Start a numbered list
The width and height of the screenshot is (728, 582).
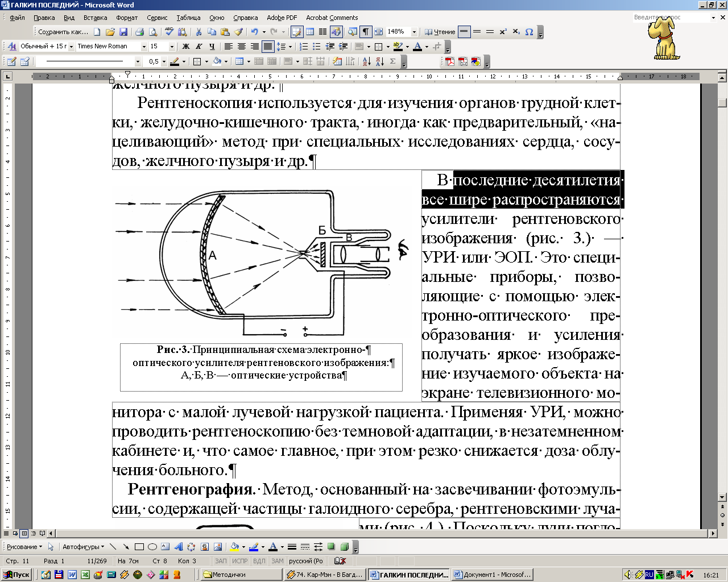click(x=304, y=46)
